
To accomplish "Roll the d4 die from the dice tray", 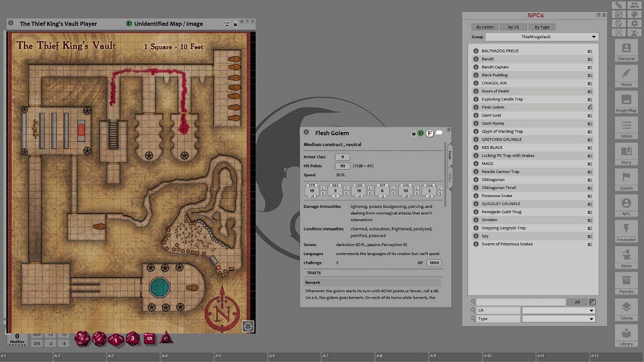I will 166,338.
